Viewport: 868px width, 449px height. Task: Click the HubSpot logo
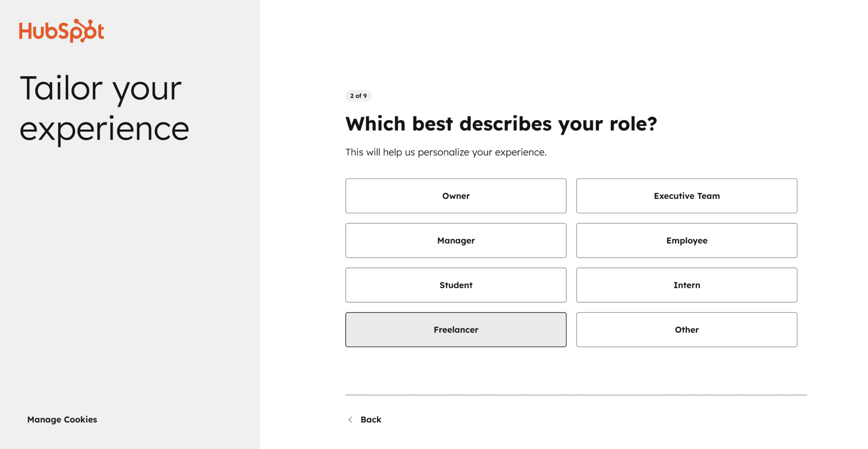point(61,30)
